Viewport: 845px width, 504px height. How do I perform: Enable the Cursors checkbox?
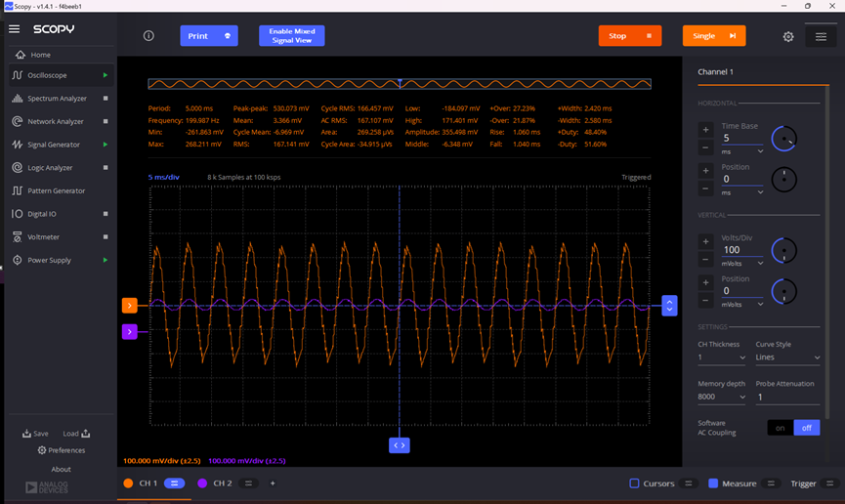click(x=634, y=483)
